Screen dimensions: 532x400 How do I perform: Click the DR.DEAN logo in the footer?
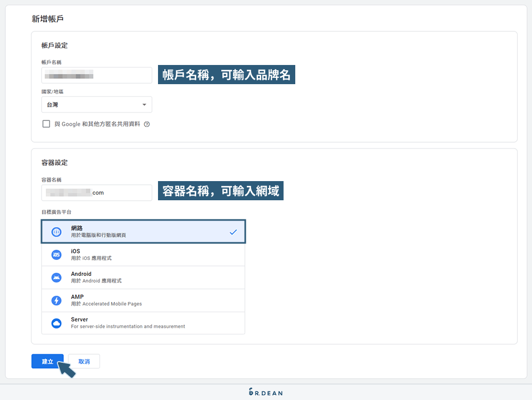tap(266, 393)
